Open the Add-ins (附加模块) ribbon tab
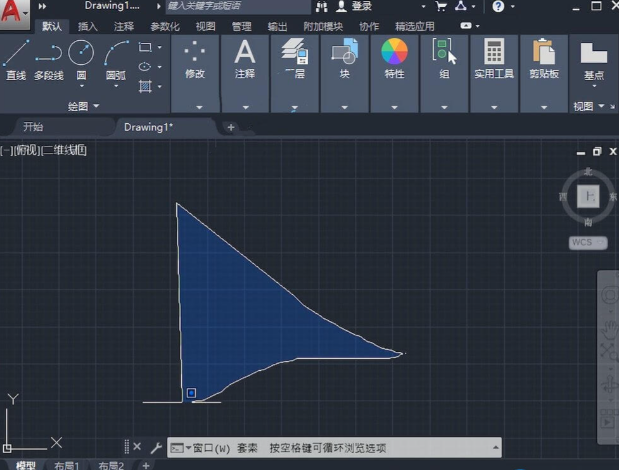Image resolution: width=619 pixels, height=470 pixels. pos(323,26)
